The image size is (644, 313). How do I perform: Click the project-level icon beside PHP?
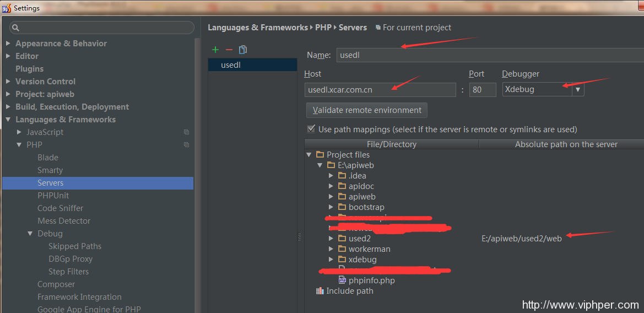(x=186, y=144)
